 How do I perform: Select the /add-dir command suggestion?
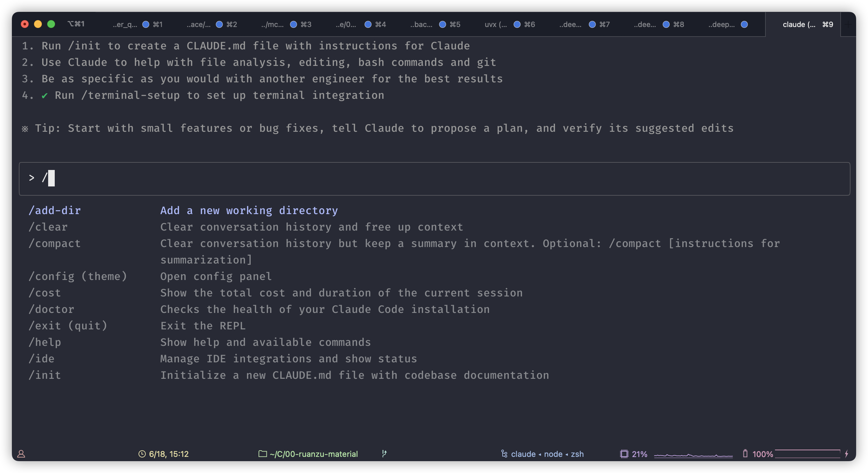(55, 210)
